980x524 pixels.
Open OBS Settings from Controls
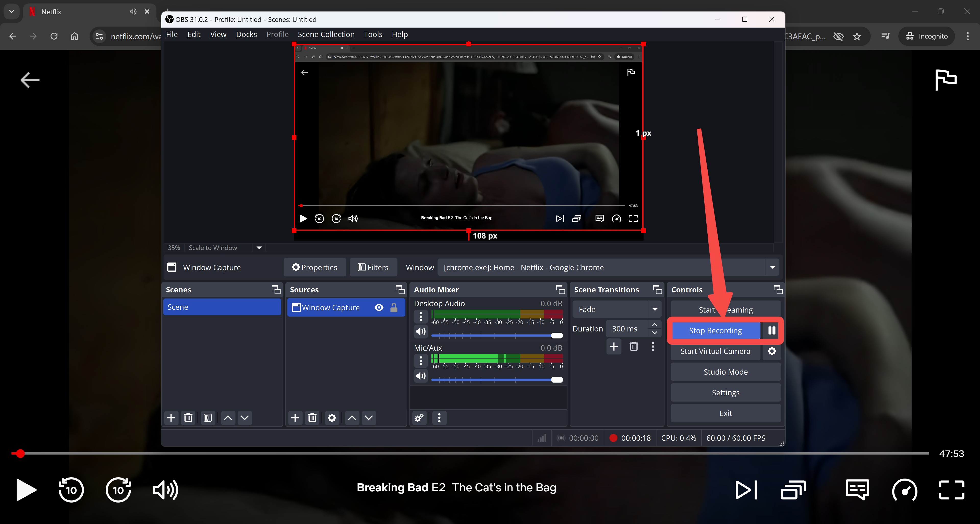[725, 392]
